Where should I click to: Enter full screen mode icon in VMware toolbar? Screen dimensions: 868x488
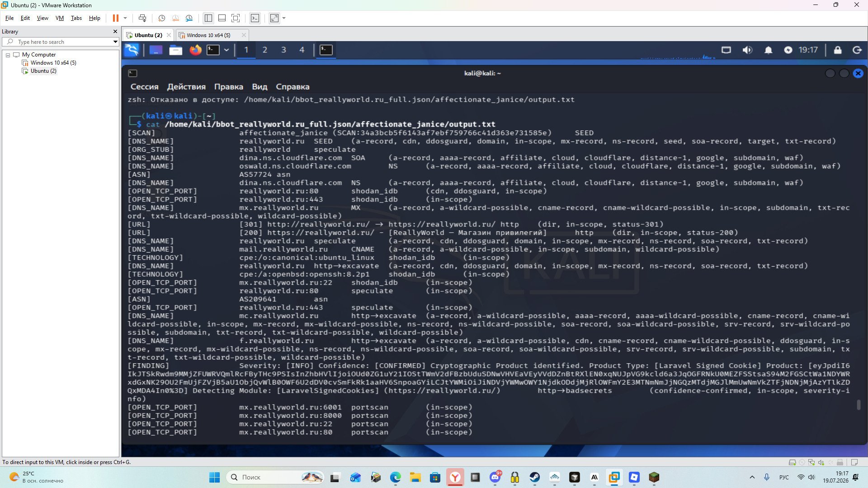tap(236, 18)
